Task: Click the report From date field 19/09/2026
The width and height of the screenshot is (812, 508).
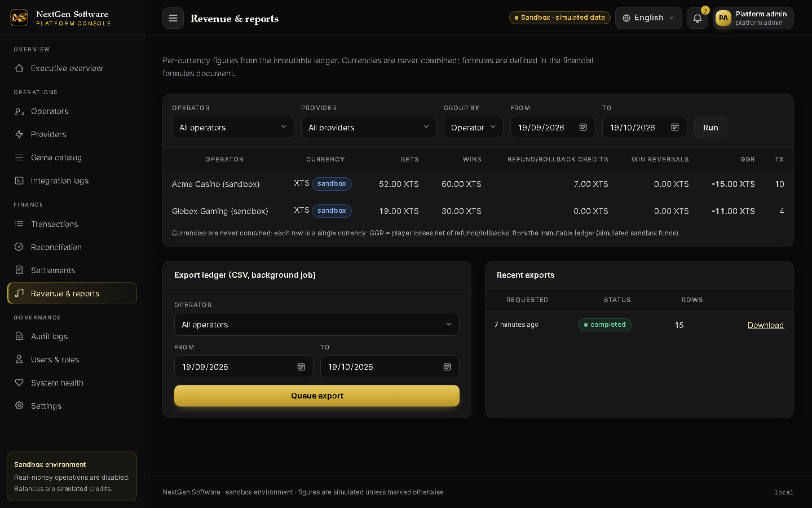Action: click(553, 127)
